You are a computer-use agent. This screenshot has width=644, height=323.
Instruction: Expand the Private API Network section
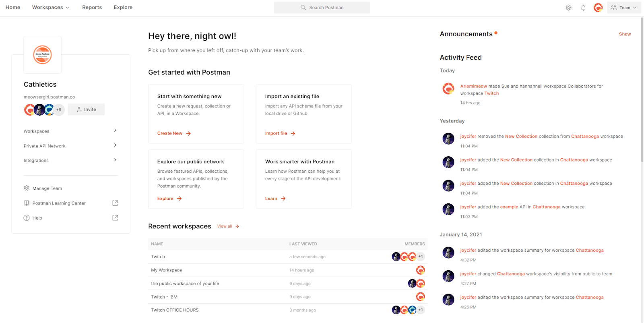click(115, 145)
